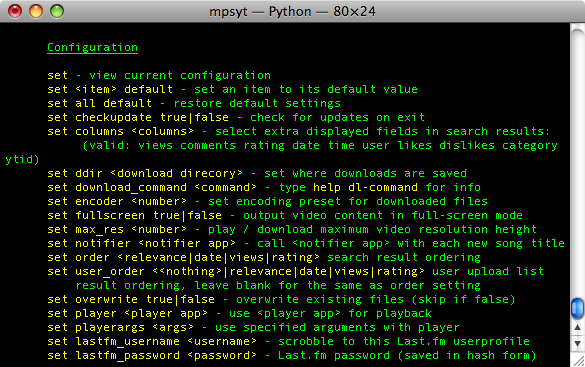
Task: Click the yellow minimize window button
Action: coord(36,11)
